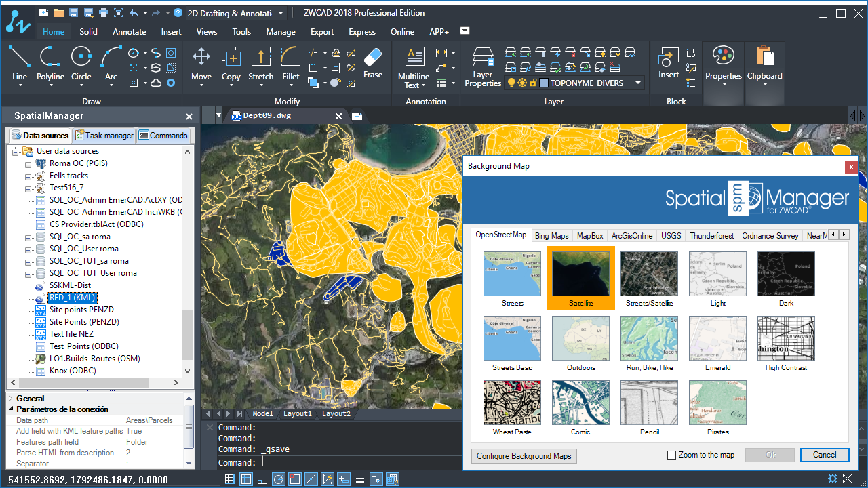This screenshot has height=488, width=868.
Task: Switch to the Commands tab in SpatialManager
Action: point(163,136)
